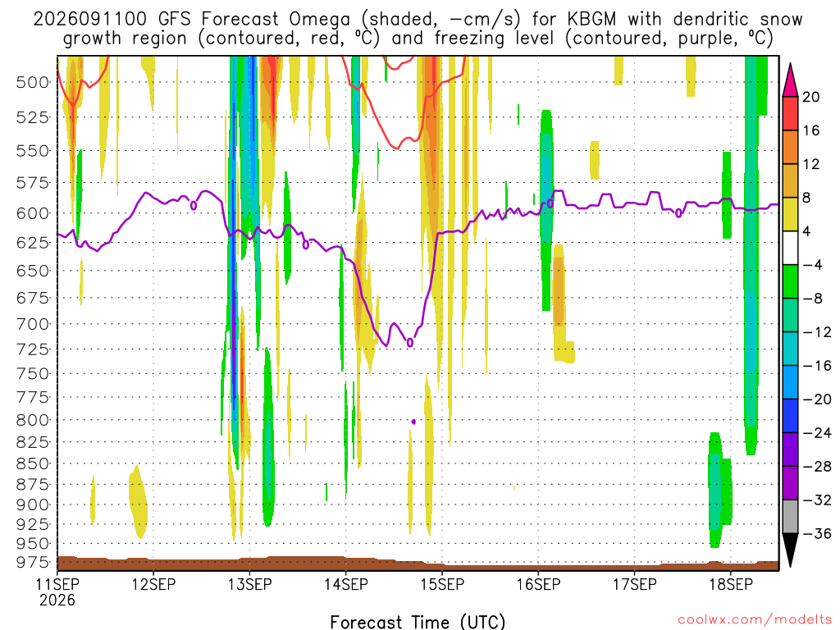Click the 975 pressure level label
The image size is (840, 630).
(33, 562)
